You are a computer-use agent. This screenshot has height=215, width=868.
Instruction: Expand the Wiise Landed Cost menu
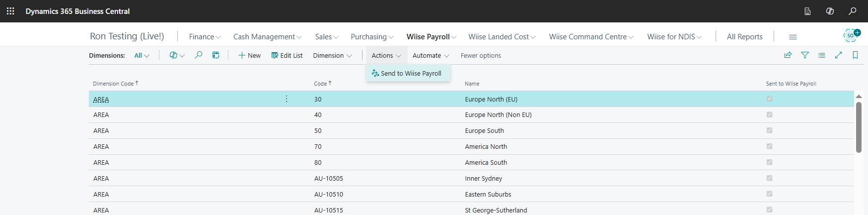[x=502, y=37]
